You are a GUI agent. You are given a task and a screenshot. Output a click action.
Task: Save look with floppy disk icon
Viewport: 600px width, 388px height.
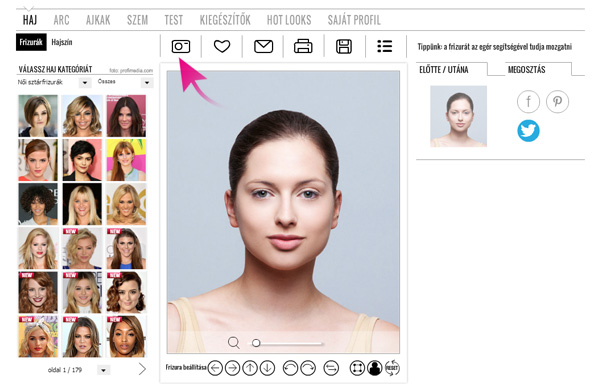[x=344, y=46]
